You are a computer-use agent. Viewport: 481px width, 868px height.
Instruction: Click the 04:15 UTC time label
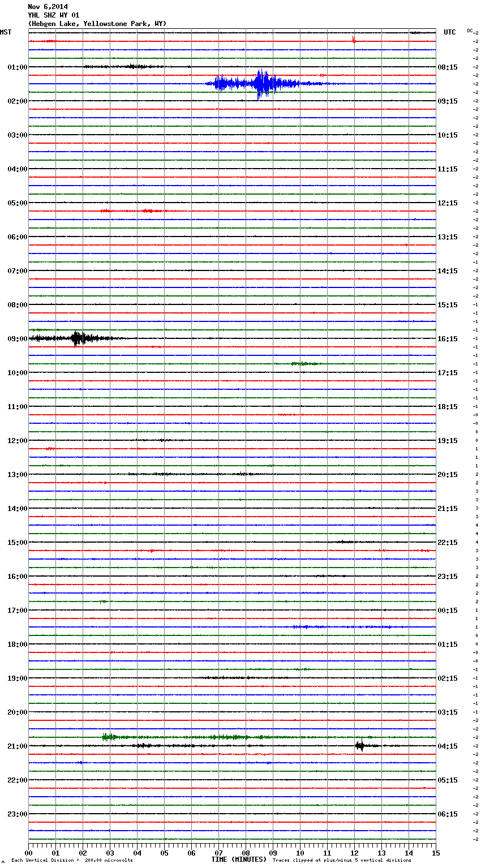point(448,746)
